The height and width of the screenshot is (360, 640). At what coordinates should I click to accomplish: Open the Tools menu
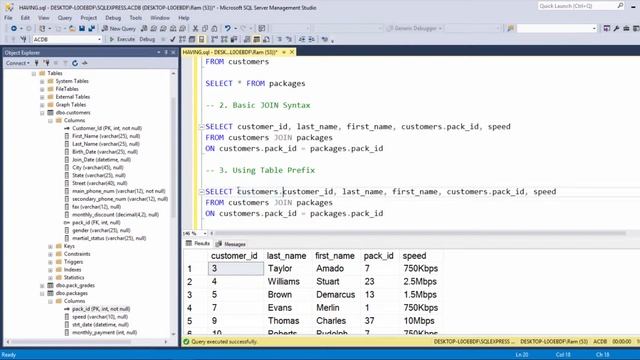[136, 18]
